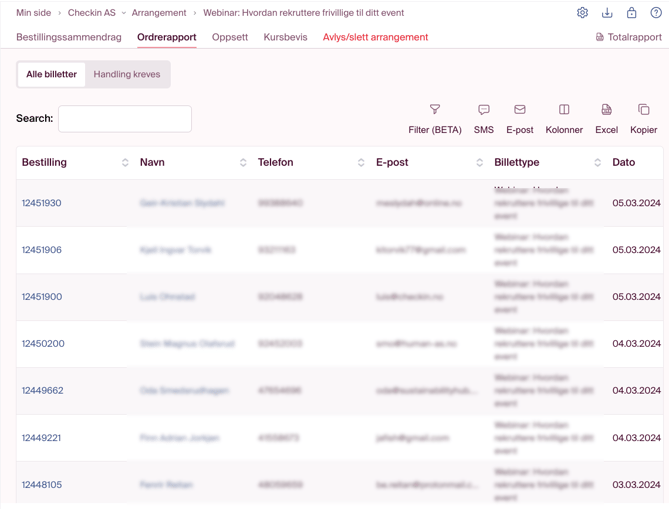Open the Filter (BETA) funnel icon
The height and width of the screenshot is (509, 669).
click(435, 110)
